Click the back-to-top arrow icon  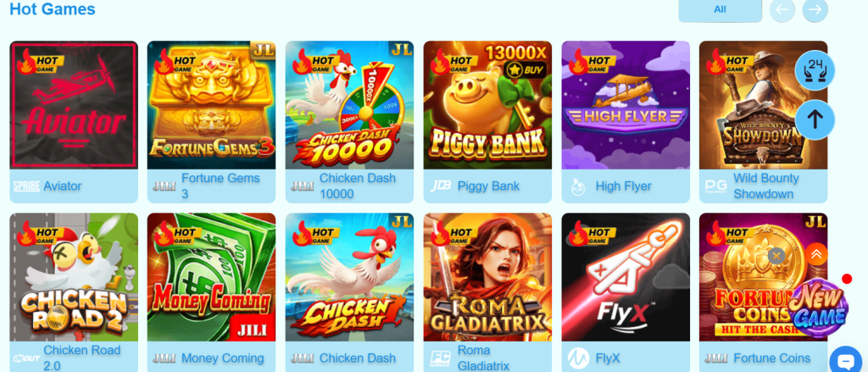tap(815, 119)
